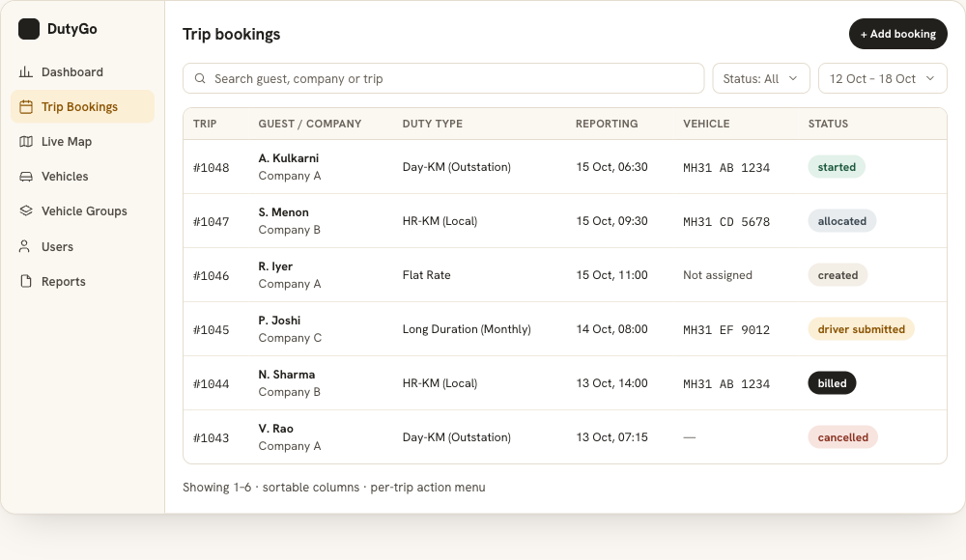
Task: Click vehicle MH31 CD 5678
Action: point(726,222)
